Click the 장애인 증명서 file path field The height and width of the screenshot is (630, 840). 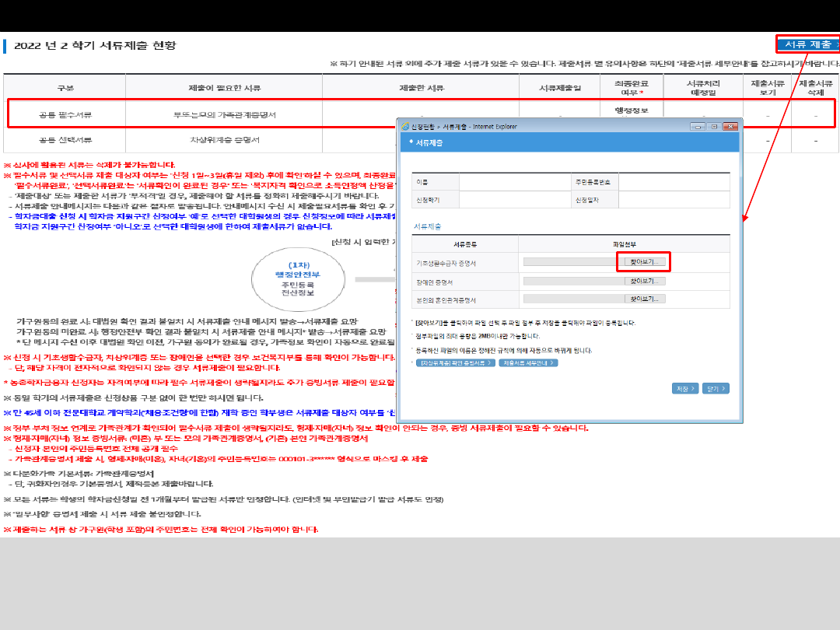tap(573, 281)
